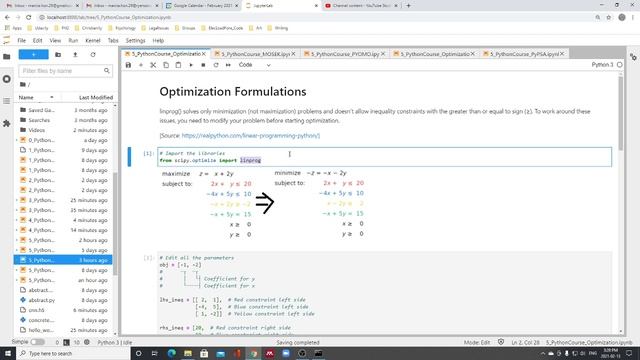Viewport: 640px width, 360px height.
Task: Click Windows taskbar search box
Action: (x=73, y=353)
